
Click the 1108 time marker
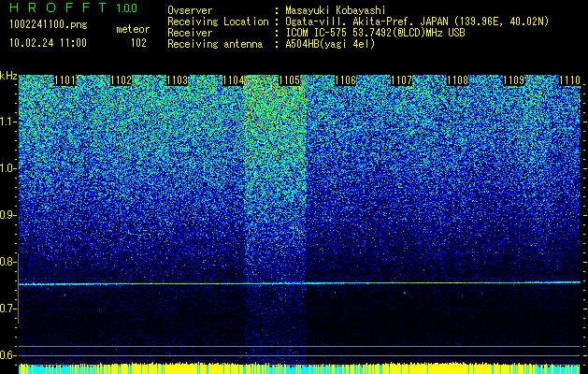pyautogui.click(x=457, y=80)
